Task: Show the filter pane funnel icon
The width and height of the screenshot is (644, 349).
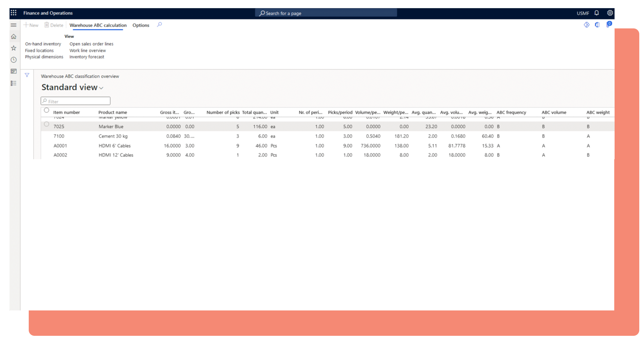Action: (27, 75)
